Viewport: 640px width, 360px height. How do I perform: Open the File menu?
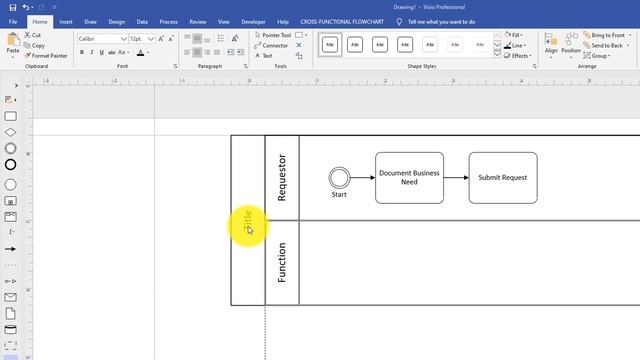13,22
